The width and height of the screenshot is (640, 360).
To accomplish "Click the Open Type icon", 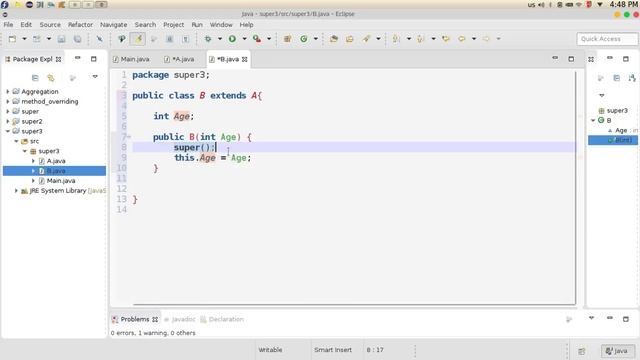I will (x=334, y=39).
